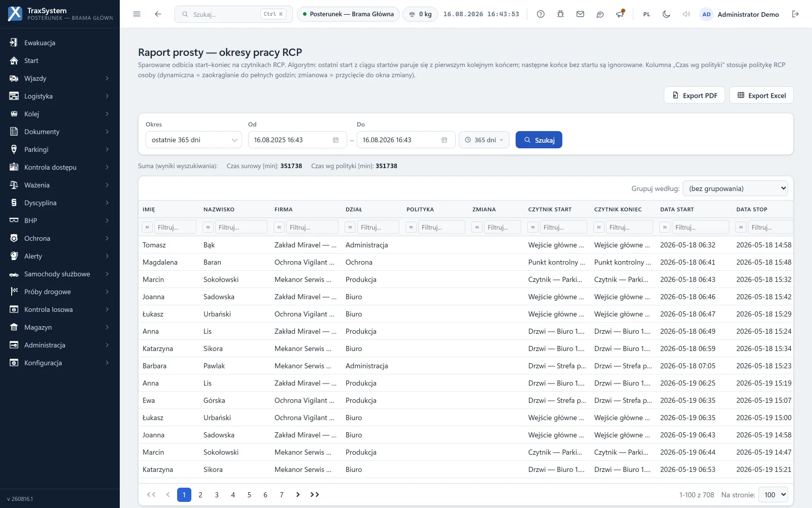812x508 pixels.
Task: Click the Export PDF button
Action: pos(694,96)
